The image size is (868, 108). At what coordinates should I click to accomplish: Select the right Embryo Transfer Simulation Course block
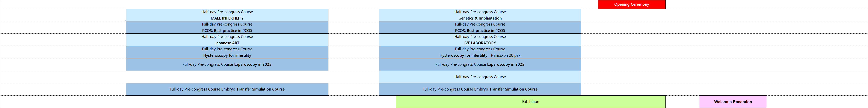tap(480, 89)
